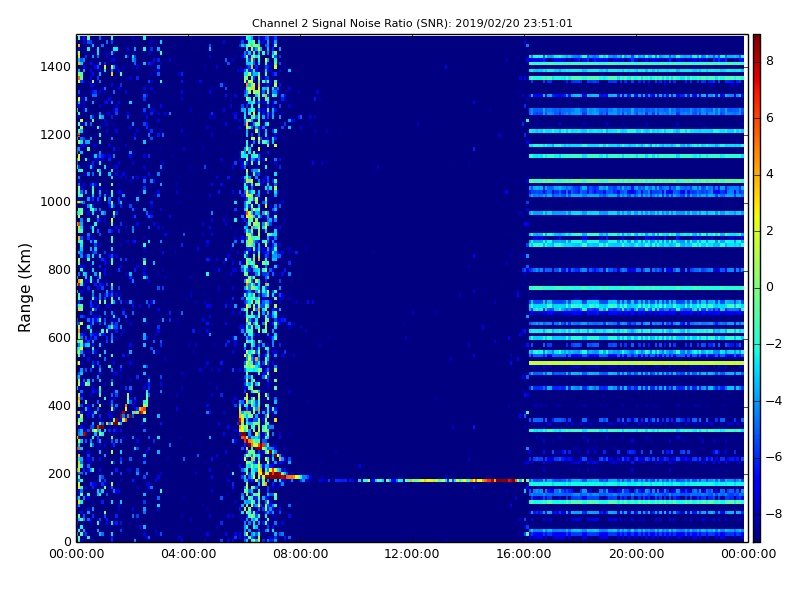Click the 1000 range tick label

[56, 202]
